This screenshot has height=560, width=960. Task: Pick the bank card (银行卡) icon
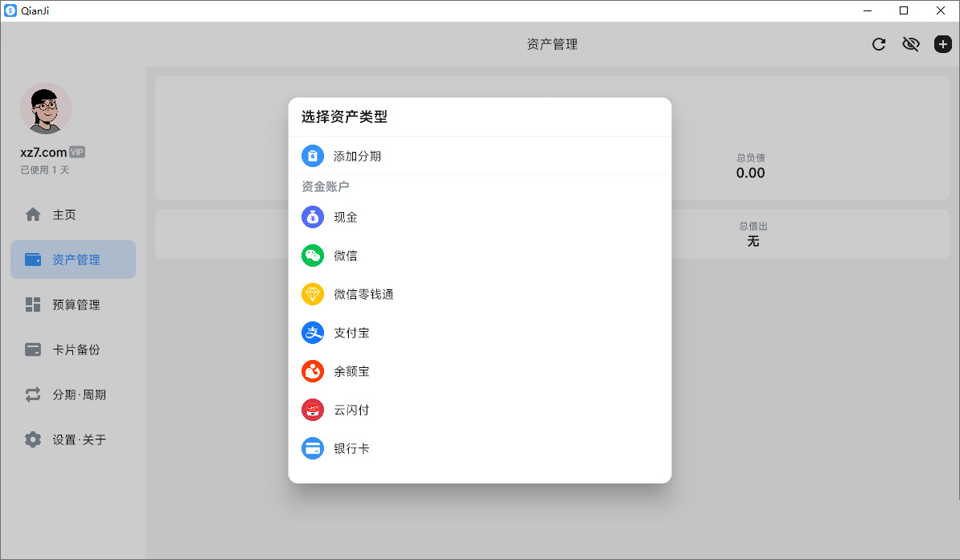(312, 448)
